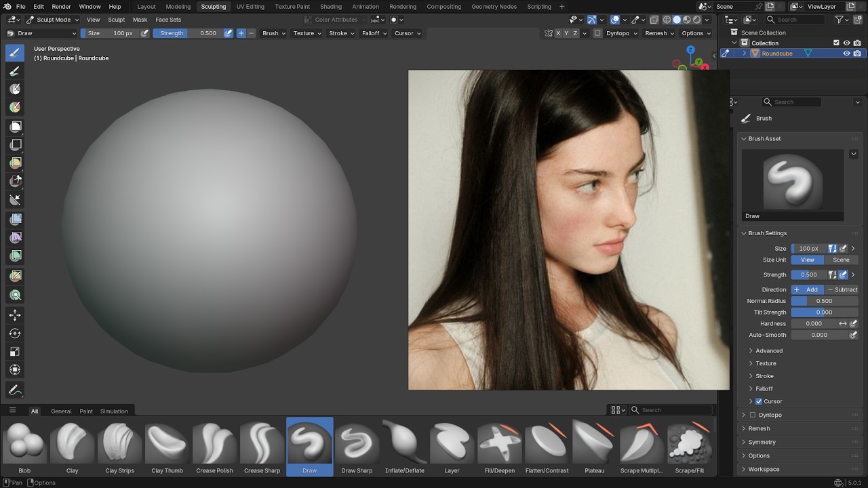Set brush direction to Add
Image resolution: width=868 pixels, height=488 pixels.
pyautogui.click(x=807, y=289)
